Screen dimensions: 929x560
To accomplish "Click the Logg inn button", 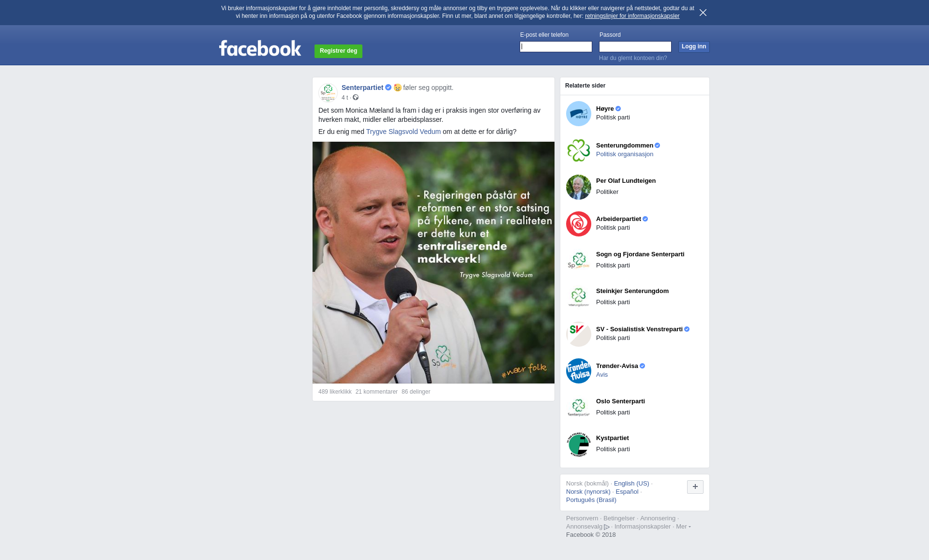I will [x=694, y=47].
